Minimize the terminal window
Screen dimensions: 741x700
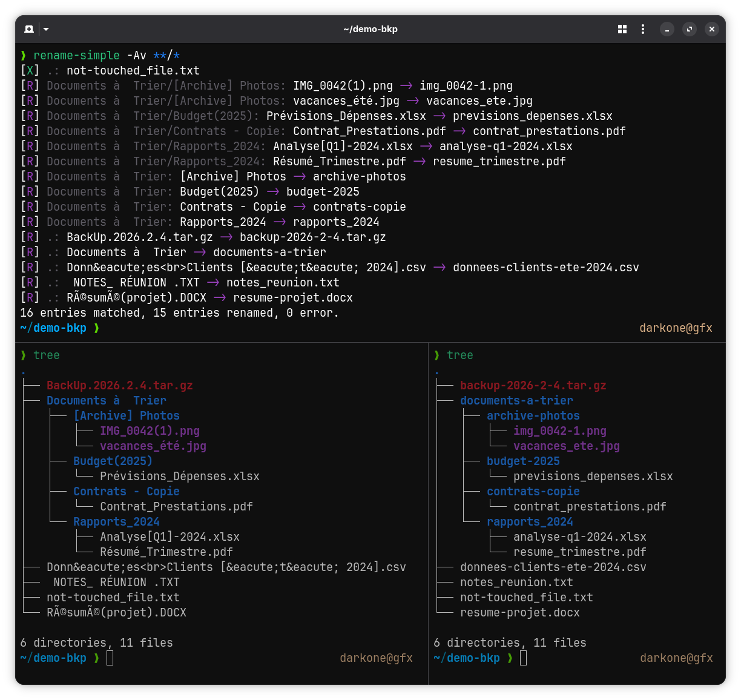[x=667, y=29]
